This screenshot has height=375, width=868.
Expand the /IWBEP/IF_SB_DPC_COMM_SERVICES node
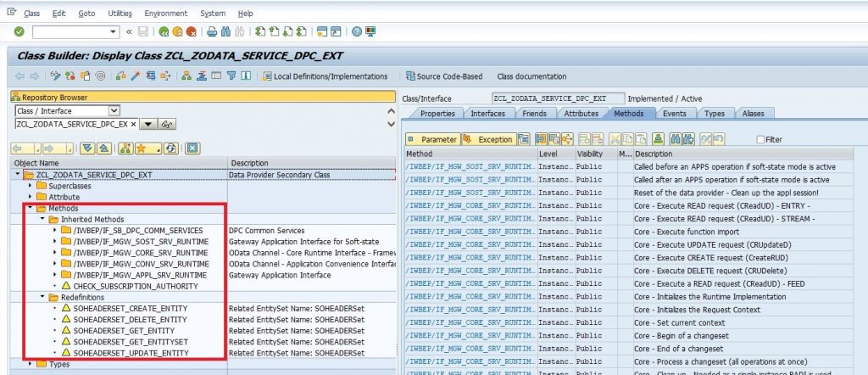(55, 231)
